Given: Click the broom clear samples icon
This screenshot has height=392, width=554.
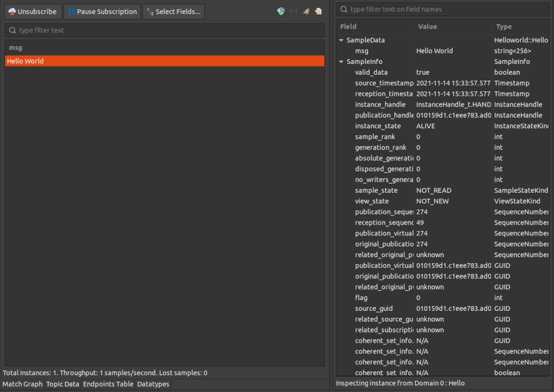Looking at the screenshot, I should 306,11.
